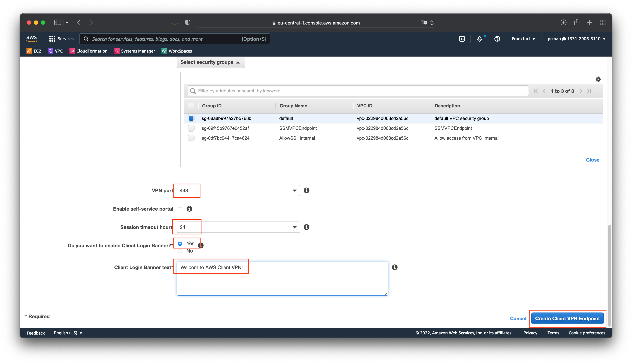
Task: Open VPC shortcut in favorites bar
Action: pyautogui.click(x=55, y=51)
